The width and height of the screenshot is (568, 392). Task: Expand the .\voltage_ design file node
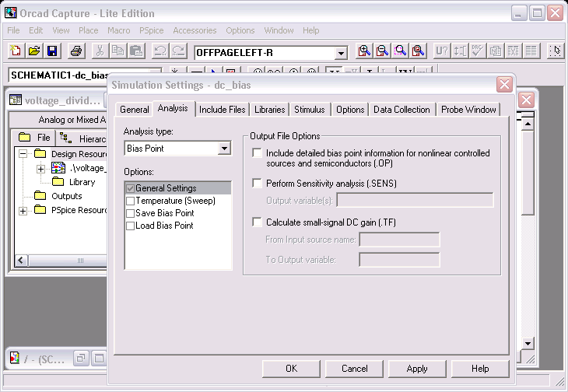click(41, 169)
